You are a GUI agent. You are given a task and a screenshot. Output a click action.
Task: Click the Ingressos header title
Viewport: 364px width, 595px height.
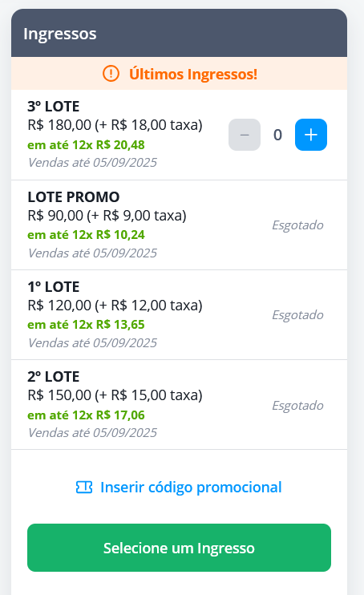point(60,34)
